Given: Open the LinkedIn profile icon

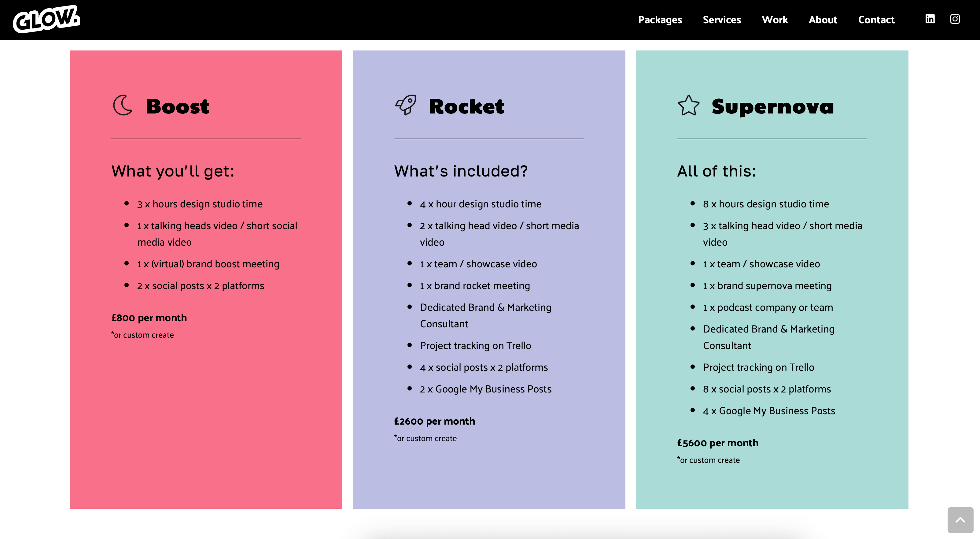Looking at the screenshot, I should [x=930, y=19].
